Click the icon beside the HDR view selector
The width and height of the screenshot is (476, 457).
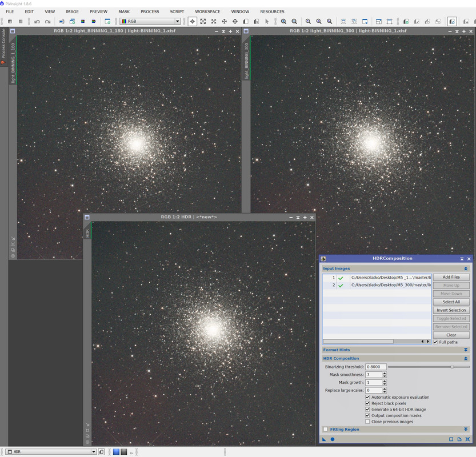pos(101,452)
